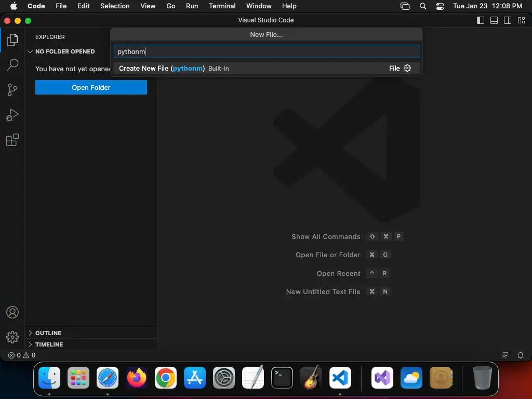Open Spotlight search in menu bar
This screenshot has width=532, height=399.
pos(423,6)
